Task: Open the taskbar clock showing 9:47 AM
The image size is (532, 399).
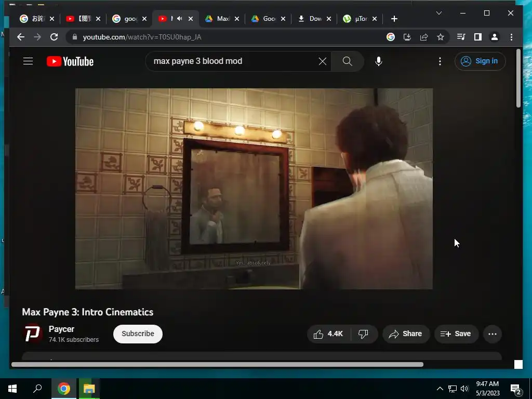Action: [x=487, y=389]
